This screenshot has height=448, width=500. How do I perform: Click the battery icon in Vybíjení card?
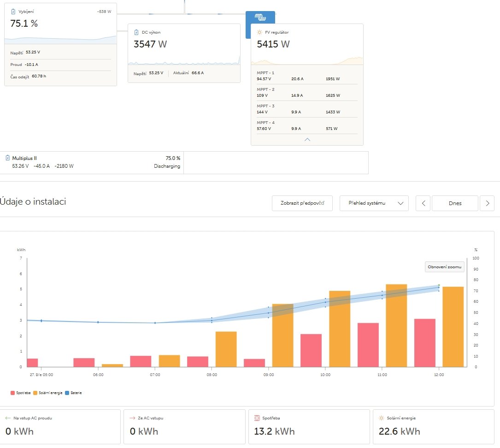[x=13, y=12]
